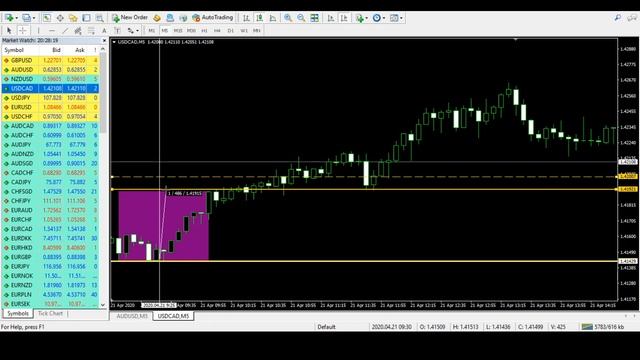Select the USDCAD,M5 chart tab
Screen dimensions: 640x360
[x=173, y=316]
